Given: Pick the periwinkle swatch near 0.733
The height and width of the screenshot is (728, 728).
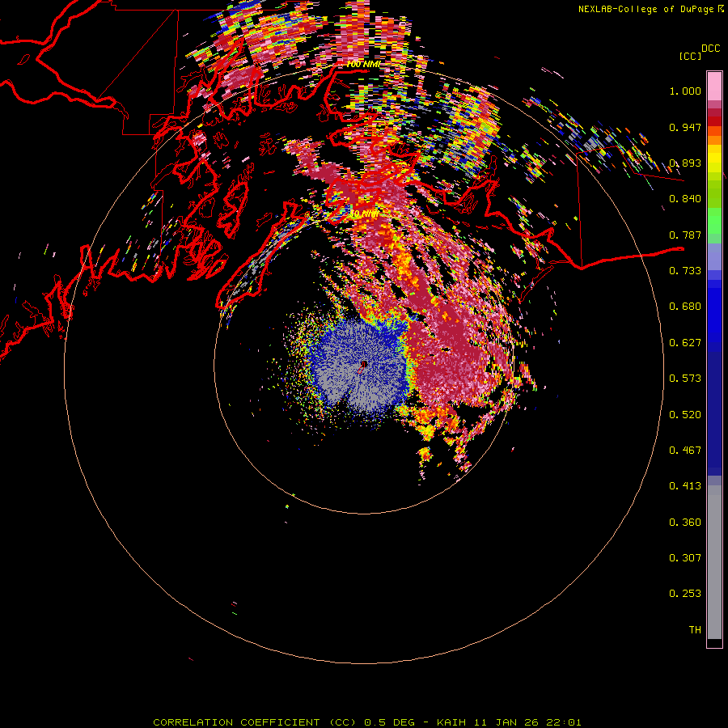Looking at the screenshot, I should coord(714,256).
